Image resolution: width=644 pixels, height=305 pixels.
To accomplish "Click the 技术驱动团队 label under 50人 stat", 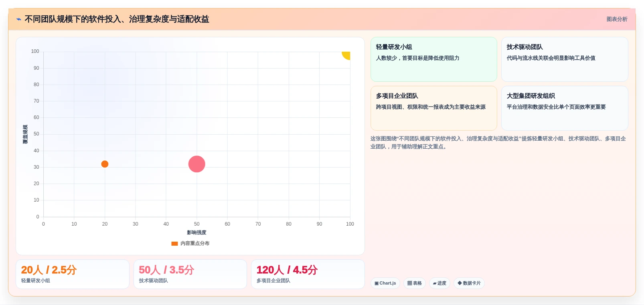I will (154, 281).
